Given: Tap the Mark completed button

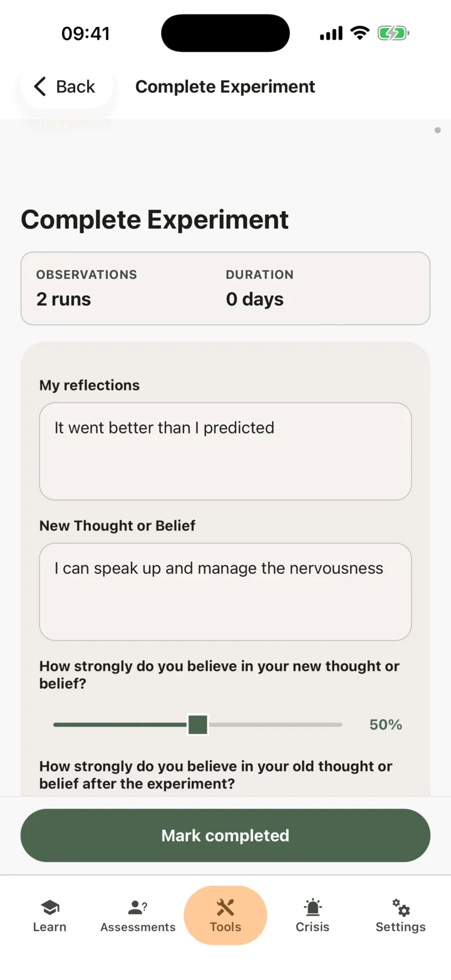Looking at the screenshot, I should (225, 835).
